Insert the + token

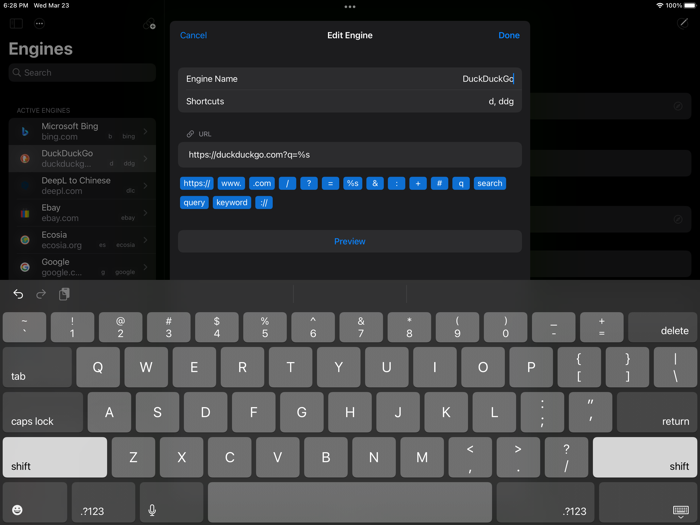(x=418, y=183)
